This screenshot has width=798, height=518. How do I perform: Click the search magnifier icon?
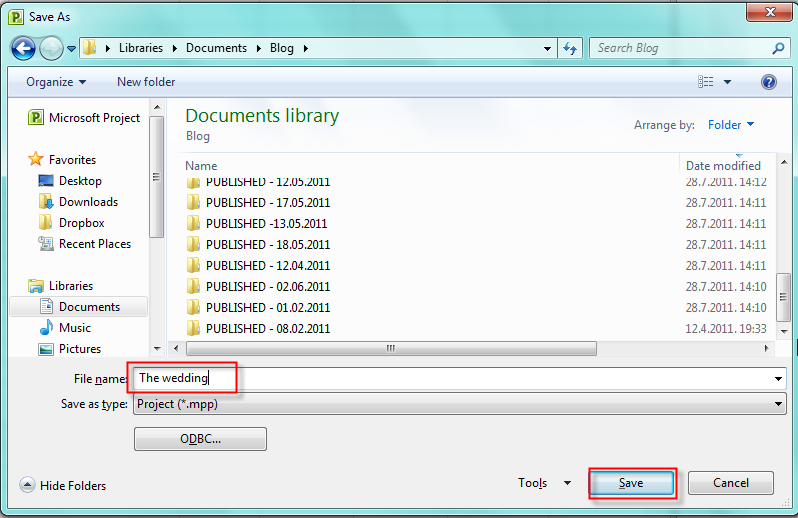[778, 48]
